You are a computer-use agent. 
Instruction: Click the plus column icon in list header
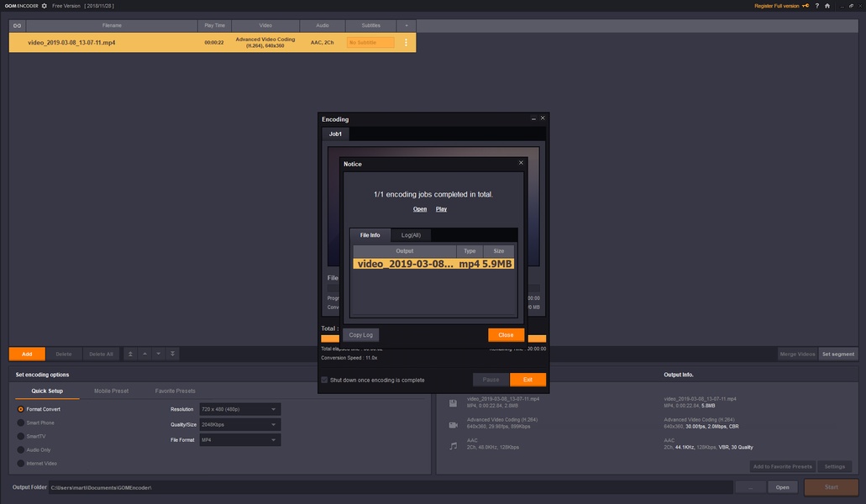click(407, 26)
